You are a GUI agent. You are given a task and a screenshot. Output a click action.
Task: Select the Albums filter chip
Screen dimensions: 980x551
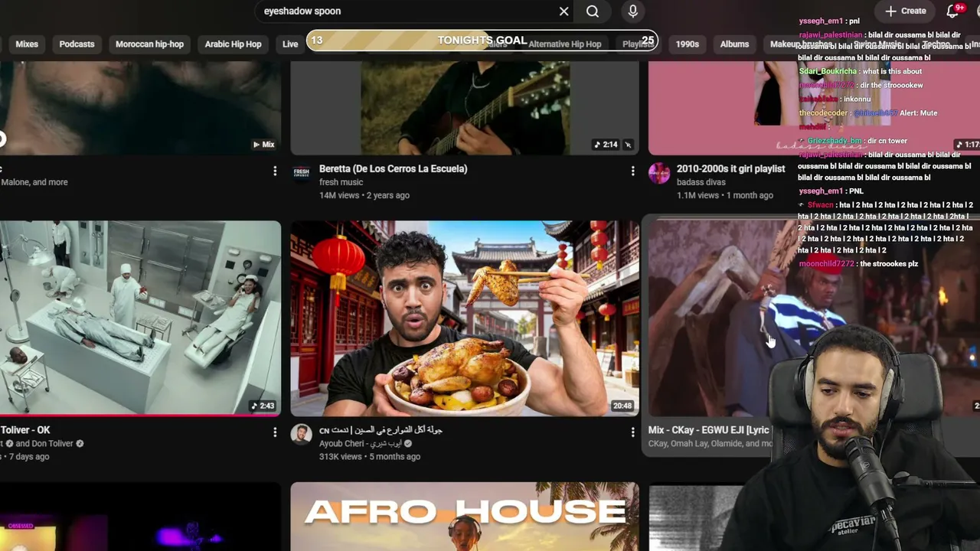coord(734,44)
